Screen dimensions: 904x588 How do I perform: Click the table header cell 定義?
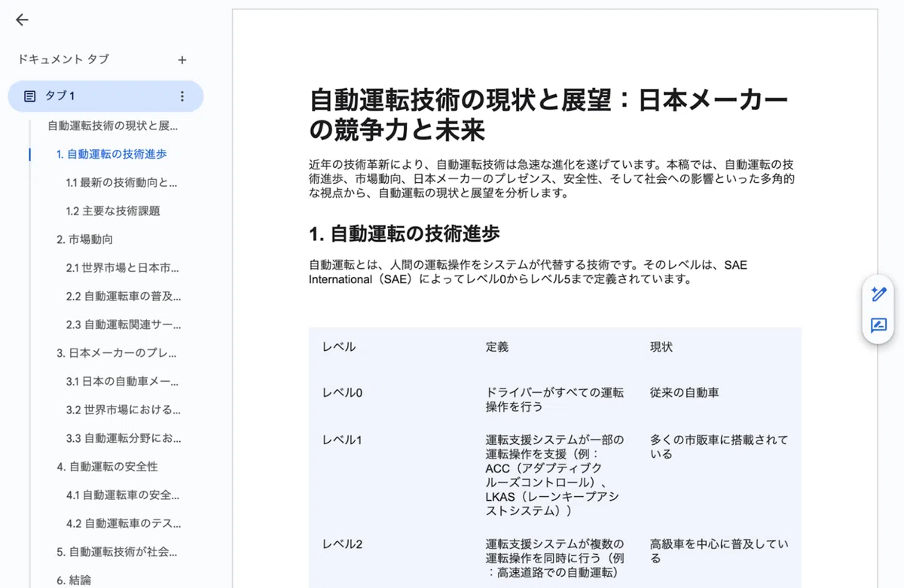coord(497,347)
